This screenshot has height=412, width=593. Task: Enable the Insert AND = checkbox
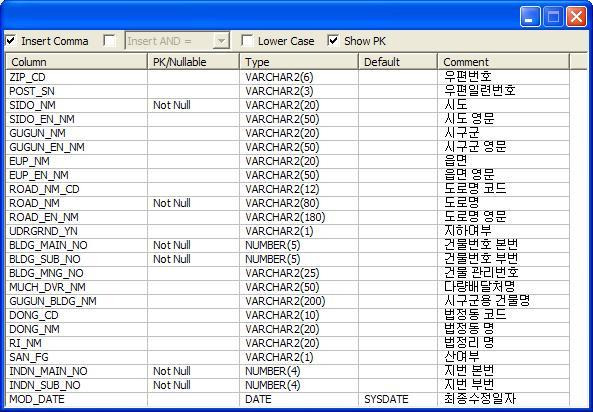tap(109, 40)
